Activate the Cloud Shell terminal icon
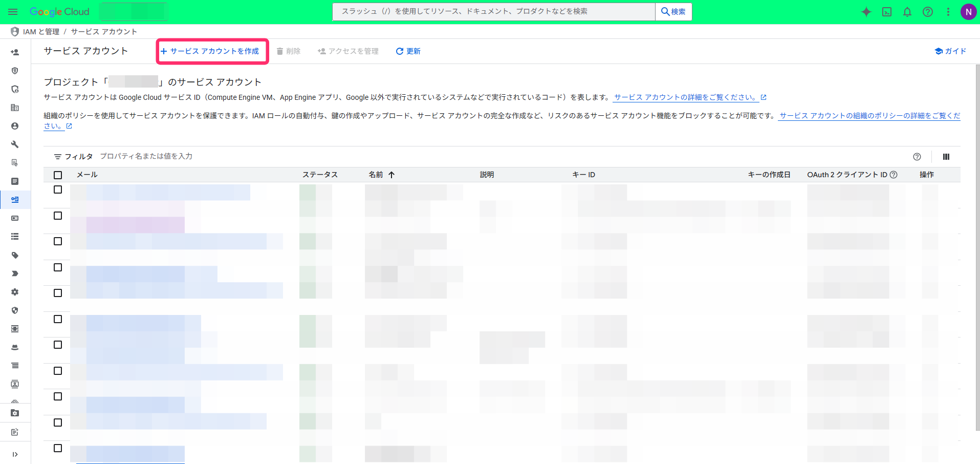 (887, 12)
